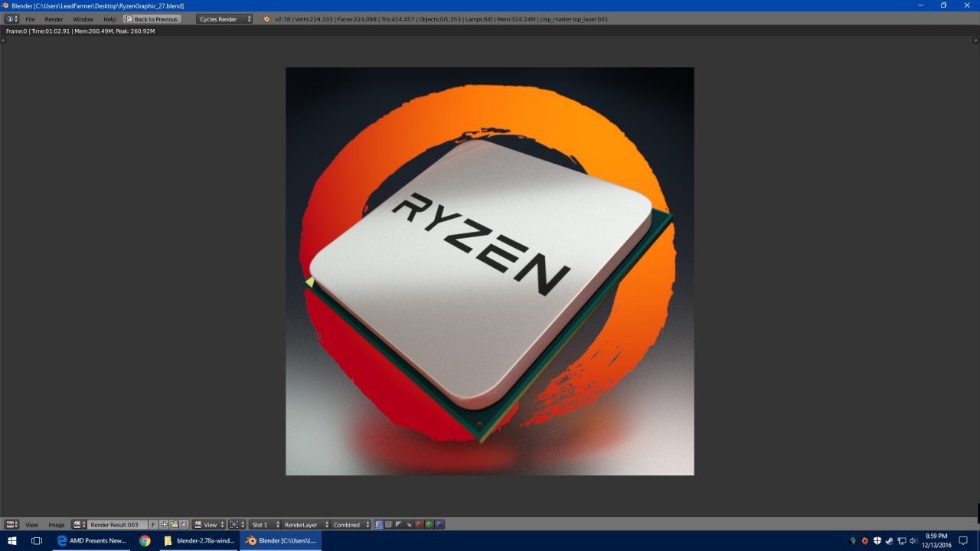Image resolution: width=980 pixels, height=551 pixels.
Task: Click the new image plus icon
Action: point(164,525)
